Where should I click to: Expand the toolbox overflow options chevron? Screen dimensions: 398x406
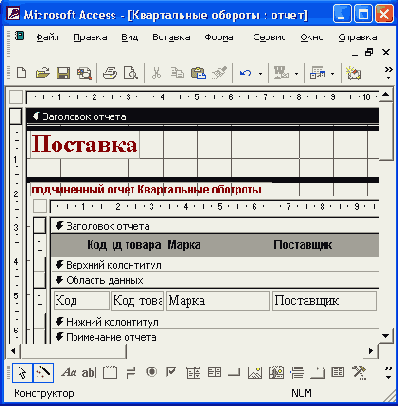(x=388, y=373)
